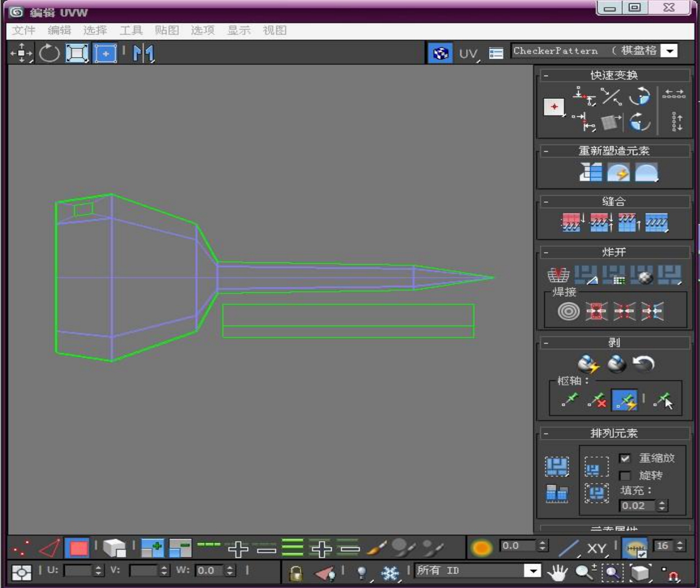Click the Reset Peel icon

(644, 364)
